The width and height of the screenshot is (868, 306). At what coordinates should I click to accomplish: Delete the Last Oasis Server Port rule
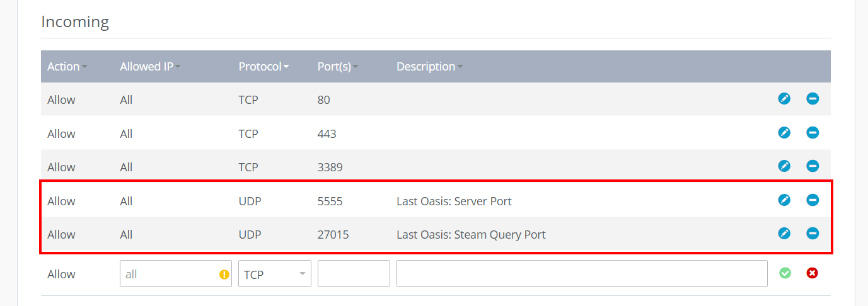coord(813,200)
